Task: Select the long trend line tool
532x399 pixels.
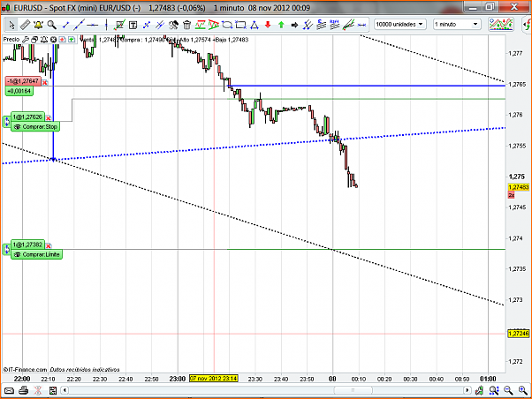Action: [79, 25]
